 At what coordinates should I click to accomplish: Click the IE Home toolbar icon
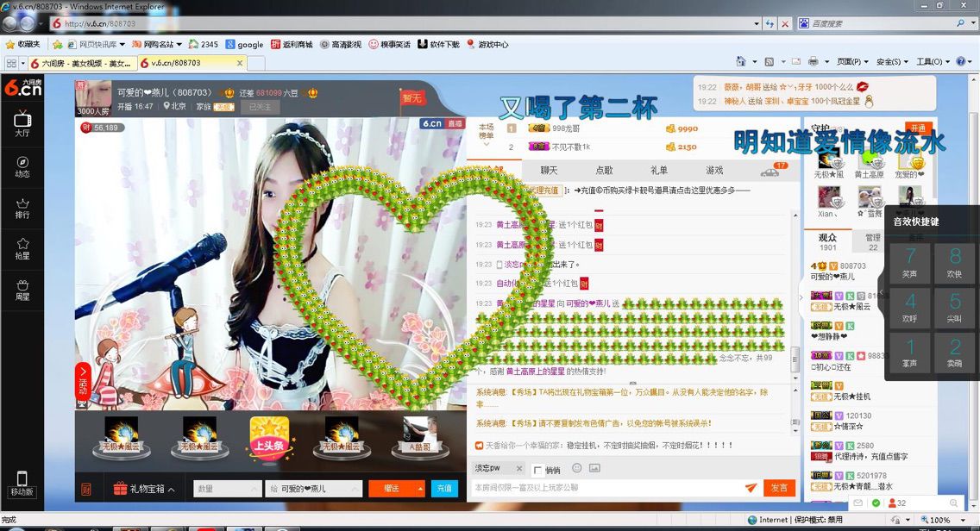741,61
